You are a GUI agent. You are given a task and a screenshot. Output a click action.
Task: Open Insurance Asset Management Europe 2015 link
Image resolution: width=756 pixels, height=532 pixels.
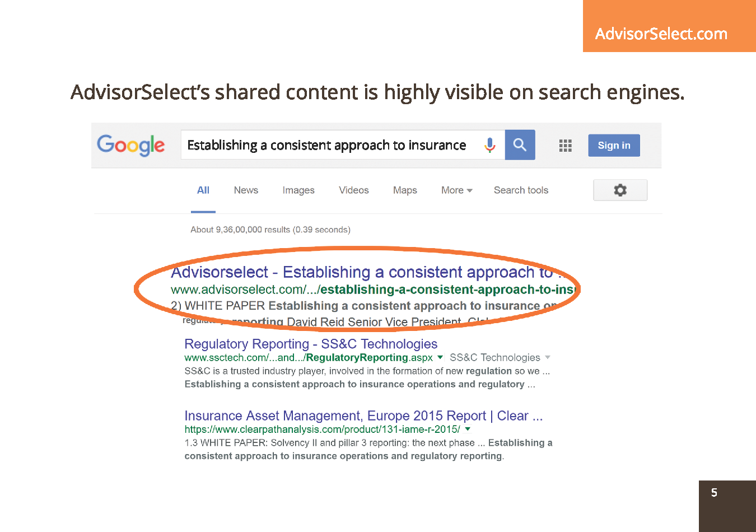tap(363, 416)
